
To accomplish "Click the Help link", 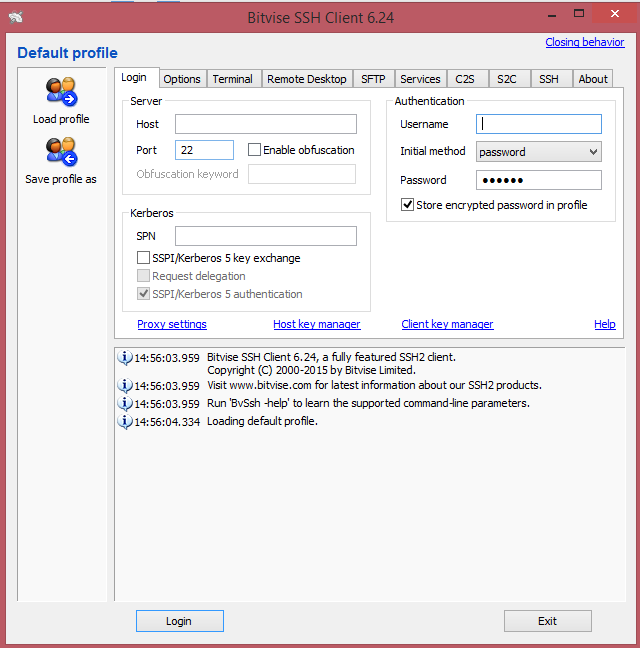I will coord(605,324).
